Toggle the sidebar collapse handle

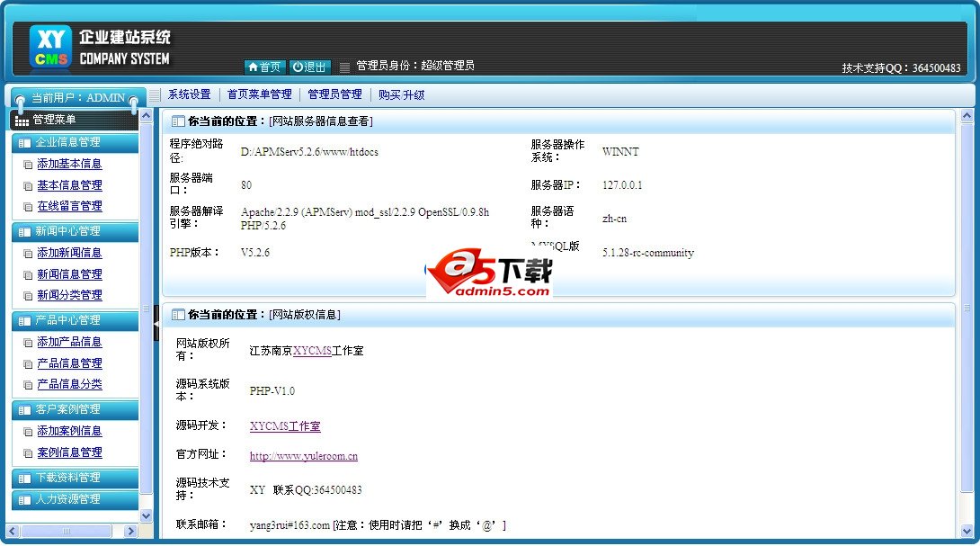point(156,324)
